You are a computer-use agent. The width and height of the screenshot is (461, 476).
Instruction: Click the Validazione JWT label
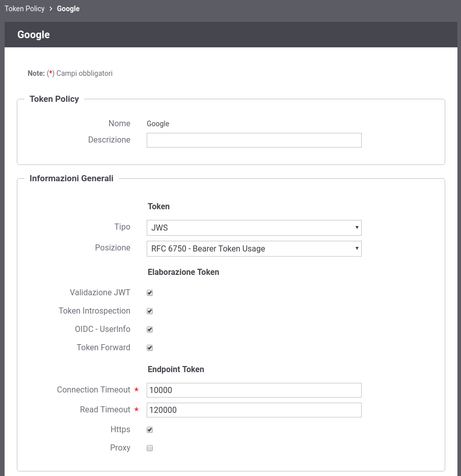(100, 292)
